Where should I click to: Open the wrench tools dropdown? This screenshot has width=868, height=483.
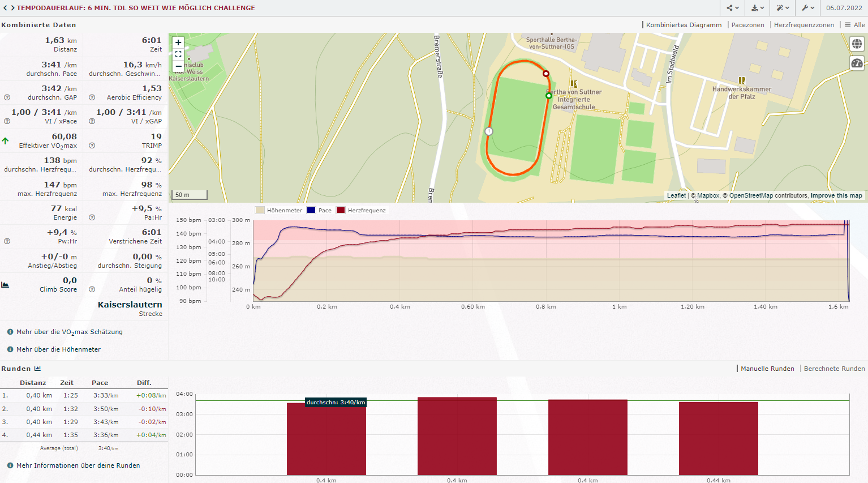808,8
